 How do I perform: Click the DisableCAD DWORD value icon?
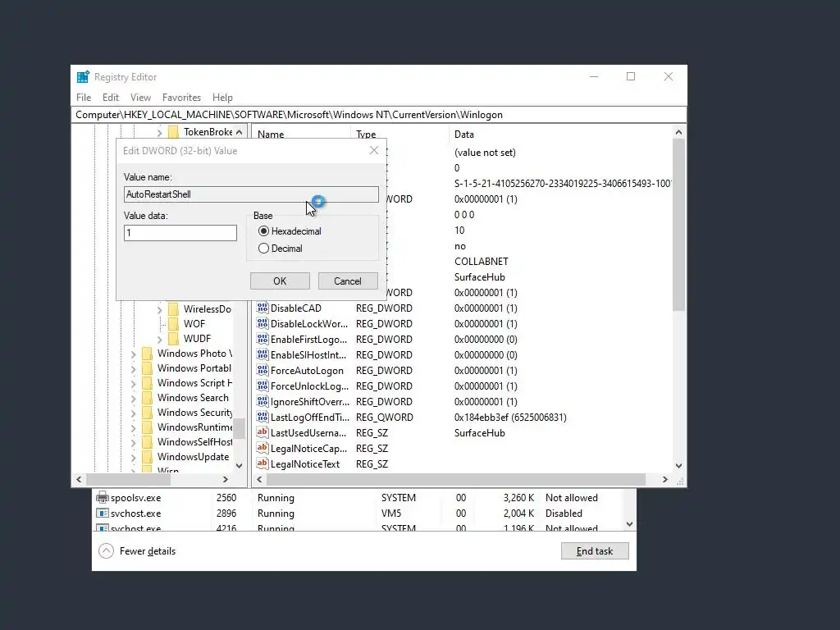coord(262,308)
